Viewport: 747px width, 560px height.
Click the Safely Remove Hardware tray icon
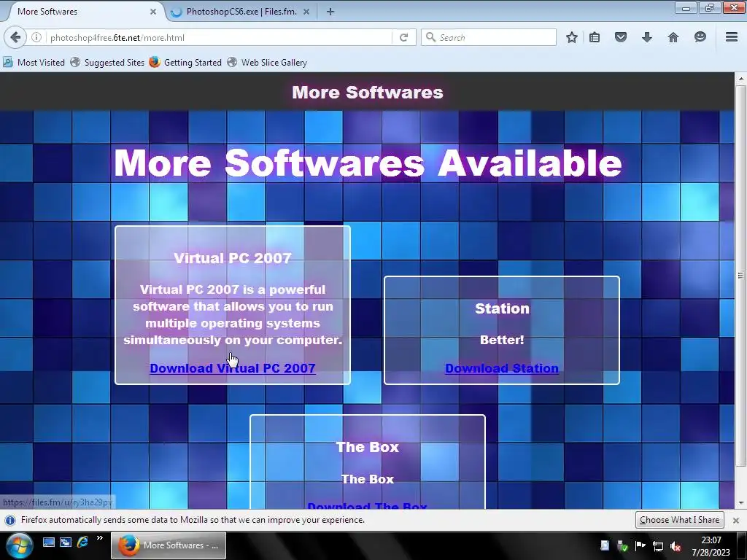coord(622,545)
